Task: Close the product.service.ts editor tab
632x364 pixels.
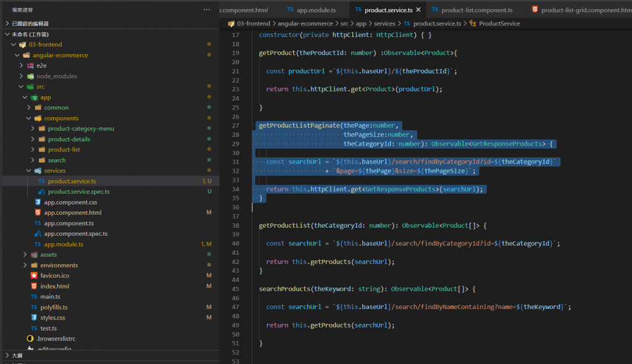Action: [x=418, y=10]
